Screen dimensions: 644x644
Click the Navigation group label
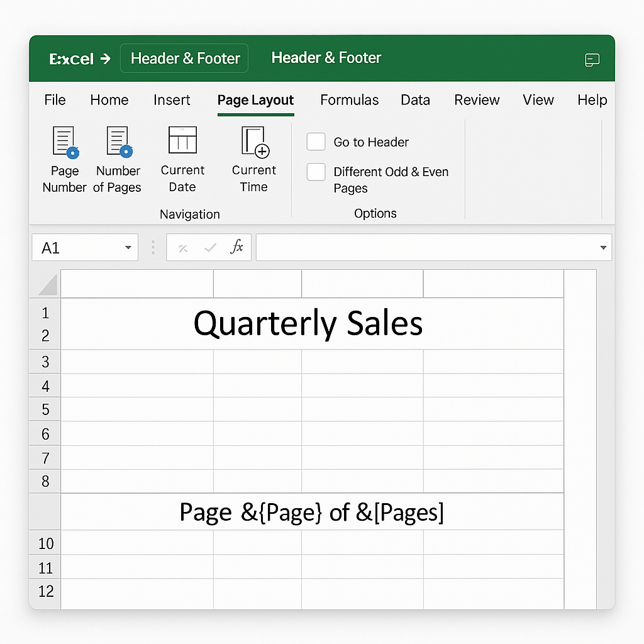190,214
